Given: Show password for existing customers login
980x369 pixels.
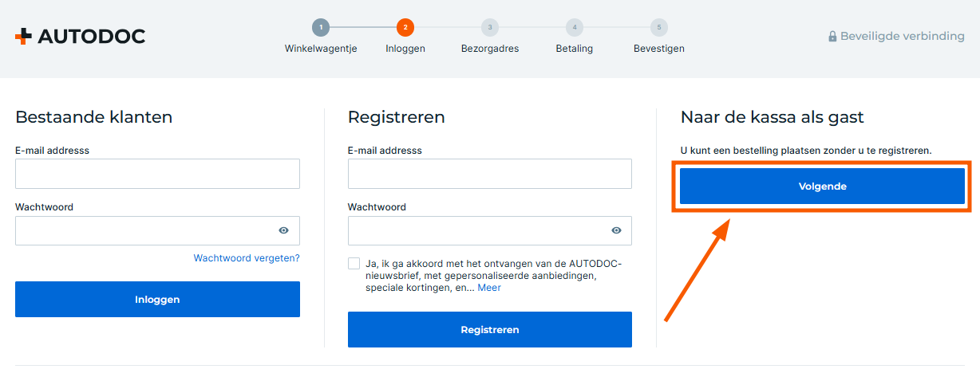Looking at the screenshot, I should 283,230.
